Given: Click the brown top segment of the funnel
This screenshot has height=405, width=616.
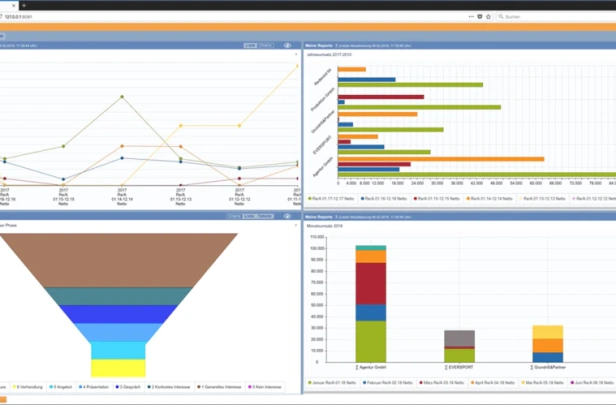Looking at the screenshot, I should [x=118, y=260].
